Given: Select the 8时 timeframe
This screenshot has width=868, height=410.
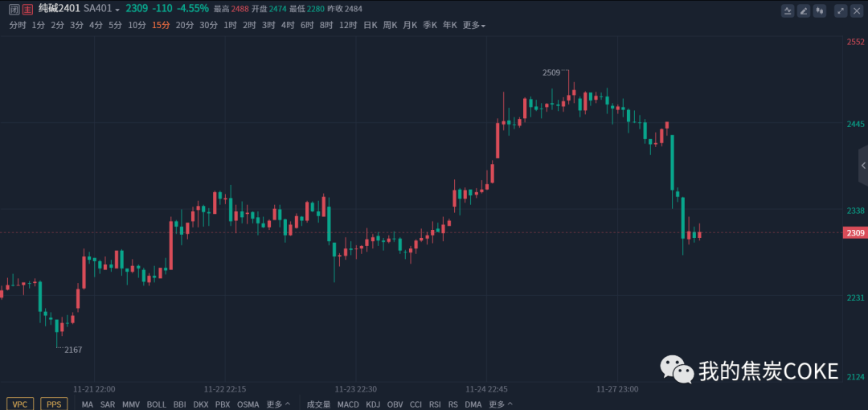Looking at the screenshot, I should (x=326, y=25).
